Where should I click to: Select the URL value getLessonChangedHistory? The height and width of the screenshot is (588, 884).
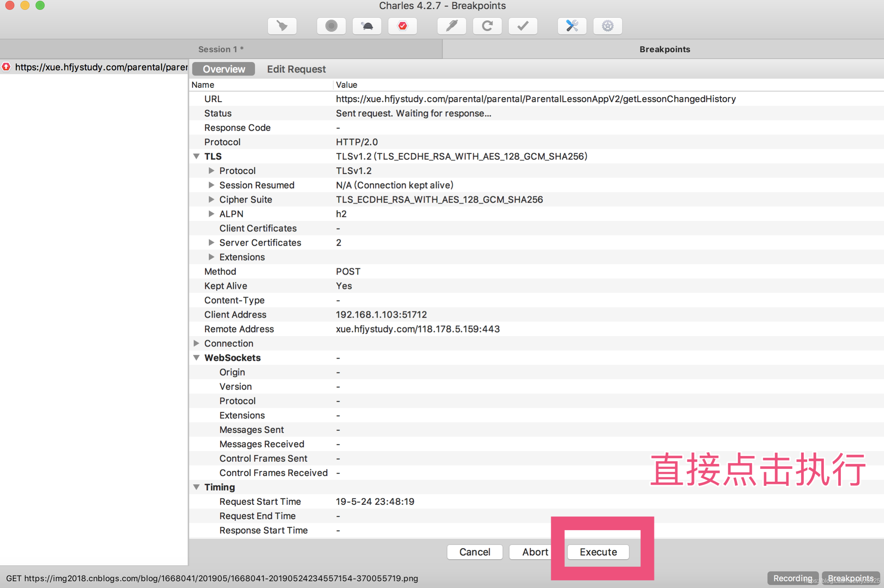click(x=536, y=99)
